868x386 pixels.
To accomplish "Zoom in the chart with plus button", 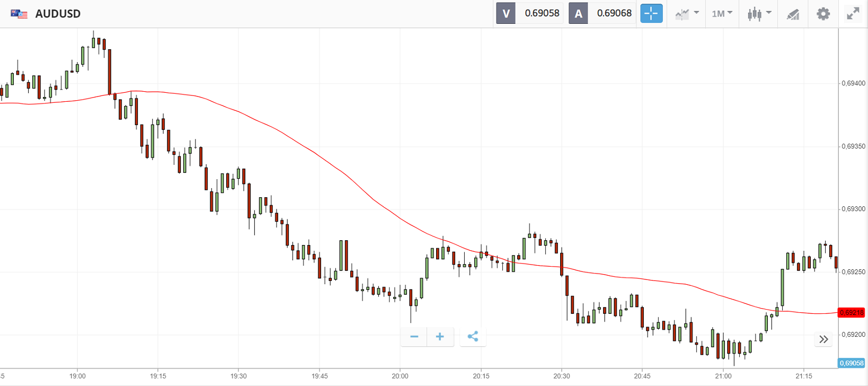I will pyautogui.click(x=440, y=337).
